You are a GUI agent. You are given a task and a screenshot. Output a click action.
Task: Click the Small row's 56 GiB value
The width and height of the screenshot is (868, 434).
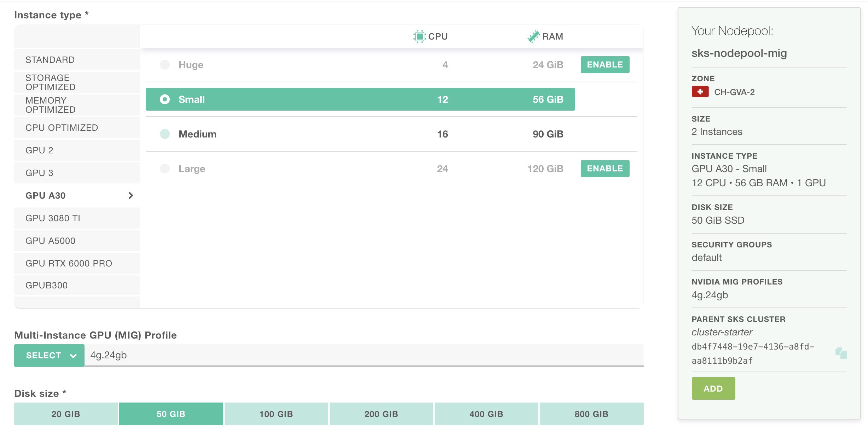pos(548,99)
